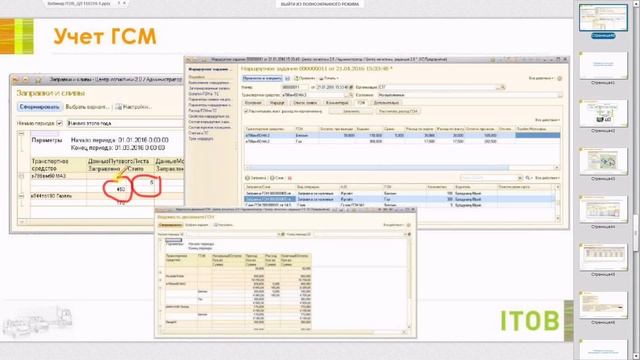This screenshot has height=360, width=640.
Task: Click help icon in Ведомость window
Action: click(409, 225)
